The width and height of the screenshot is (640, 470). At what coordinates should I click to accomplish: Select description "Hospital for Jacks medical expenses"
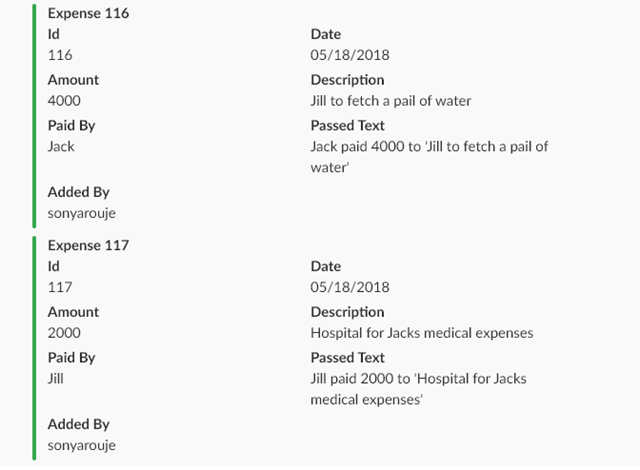(x=422, y=333)
